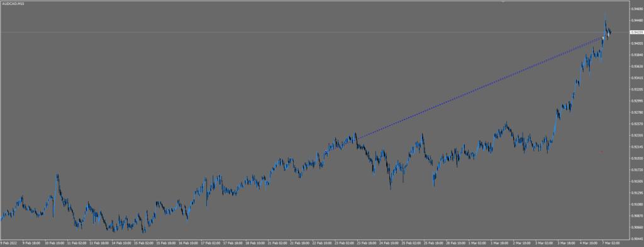Click the 0.90660 price level label
Viewport: 644px width, 247px height.
(x=638, y=227)
